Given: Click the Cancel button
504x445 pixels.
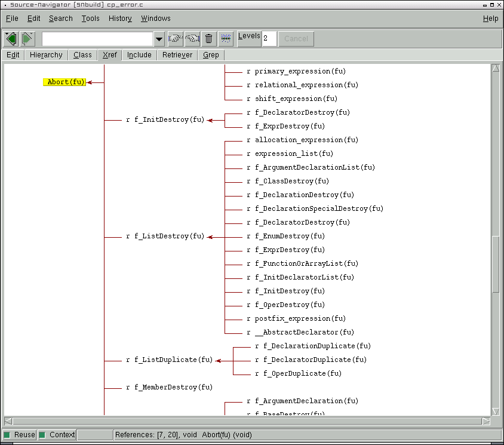Looking at the screenshot, I should (296, 38).
